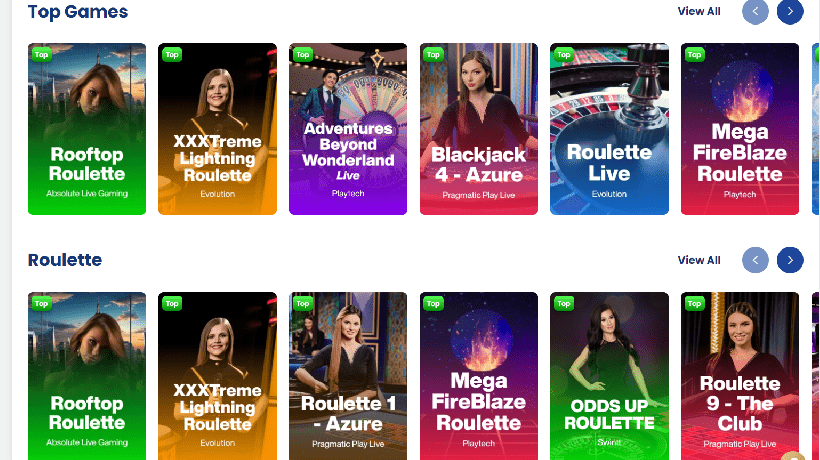The width and height of the screenshot is (820, 460).
Task: Select ODDS UP ROULETTE by Swintt
Action: coord(609,376)
